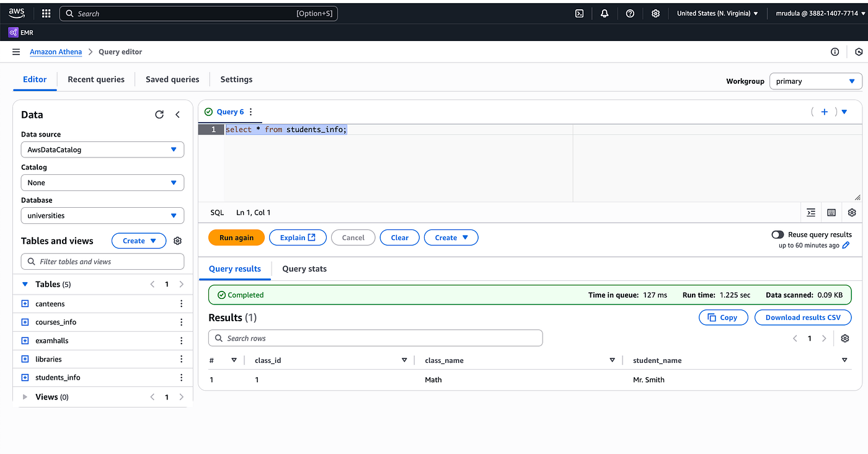This screenshot has width=868, height=454.
Task: Go to Amazon Athena breadcrumb link
Action: [56, 52]
